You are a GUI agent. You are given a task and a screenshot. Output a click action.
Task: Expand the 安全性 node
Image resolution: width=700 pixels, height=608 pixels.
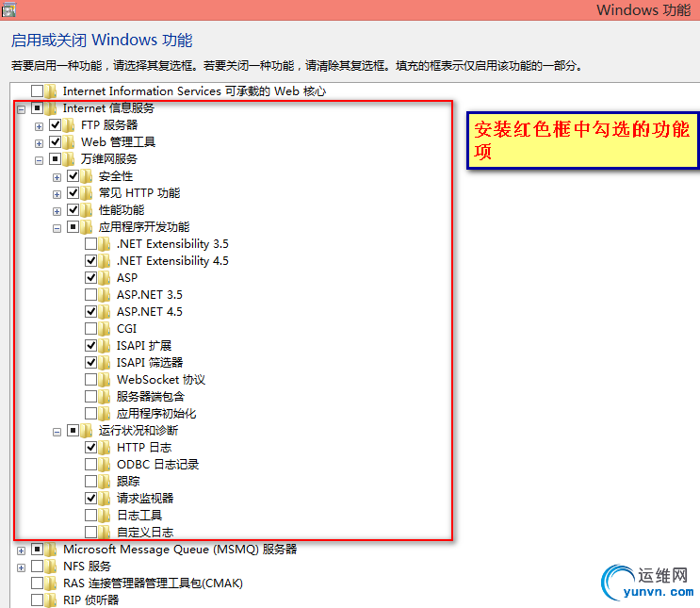pos(57,177)
